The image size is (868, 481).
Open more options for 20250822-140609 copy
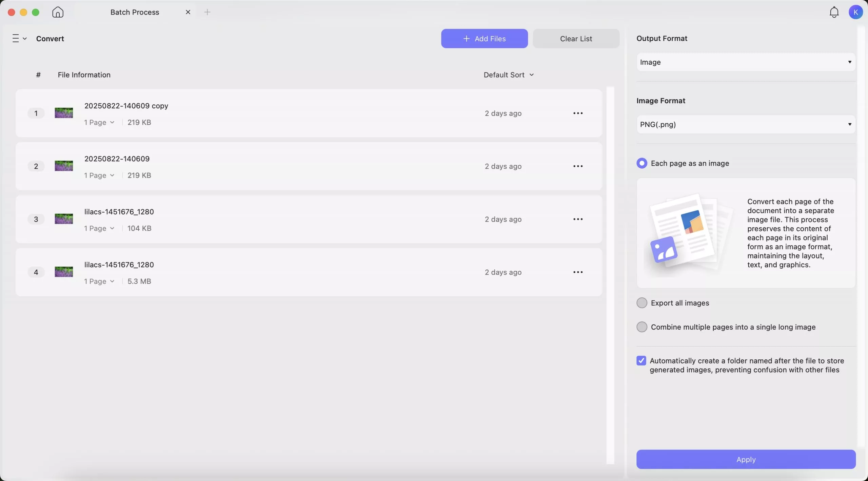(x=577, y=113)
